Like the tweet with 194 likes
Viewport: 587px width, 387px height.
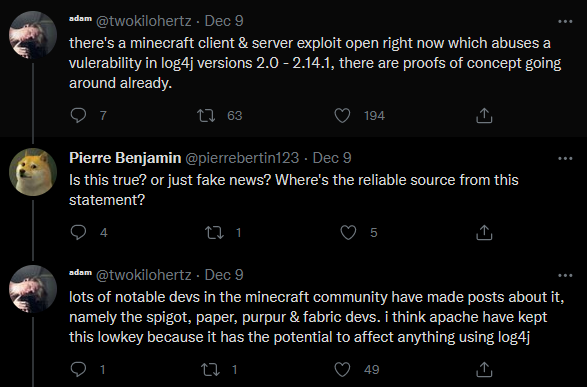(x=342, y=115)
